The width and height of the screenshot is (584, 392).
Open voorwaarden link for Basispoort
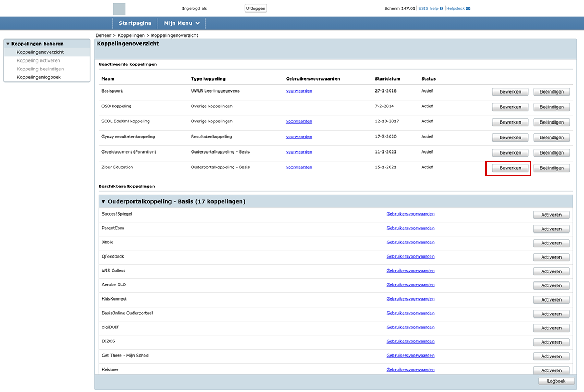(299, 91)
